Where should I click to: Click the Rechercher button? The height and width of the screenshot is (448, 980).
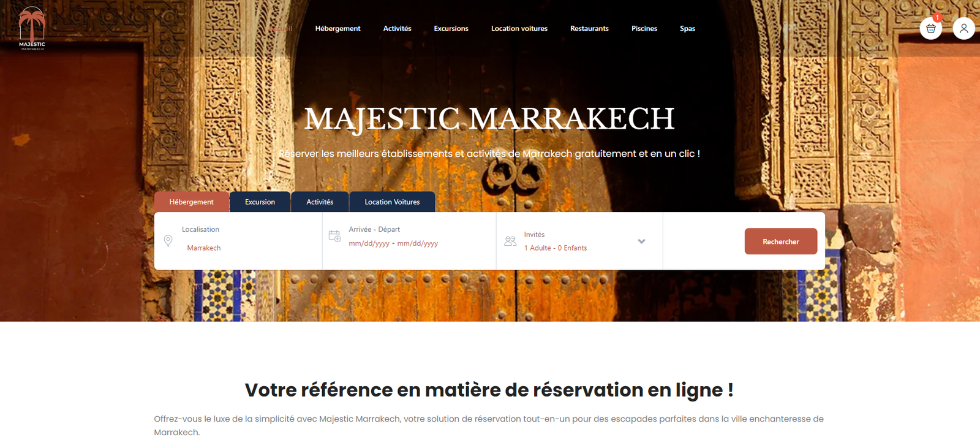tap(781, 241)
